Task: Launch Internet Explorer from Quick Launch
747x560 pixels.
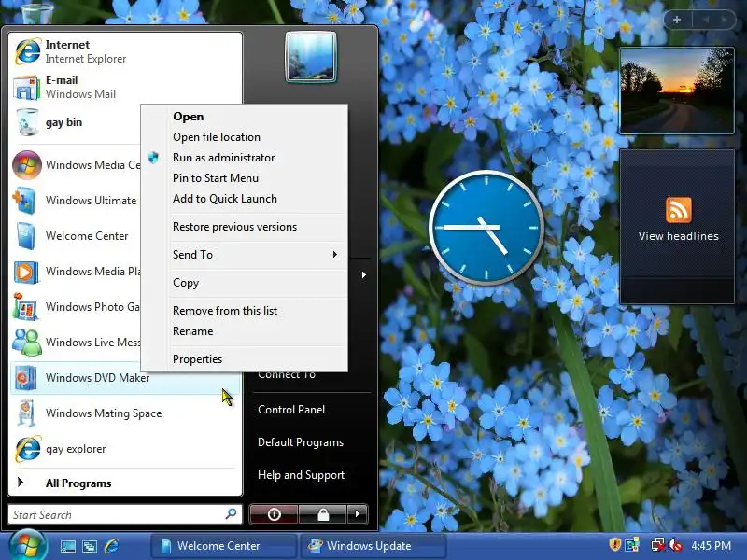Action: click(x=111, y=546)
